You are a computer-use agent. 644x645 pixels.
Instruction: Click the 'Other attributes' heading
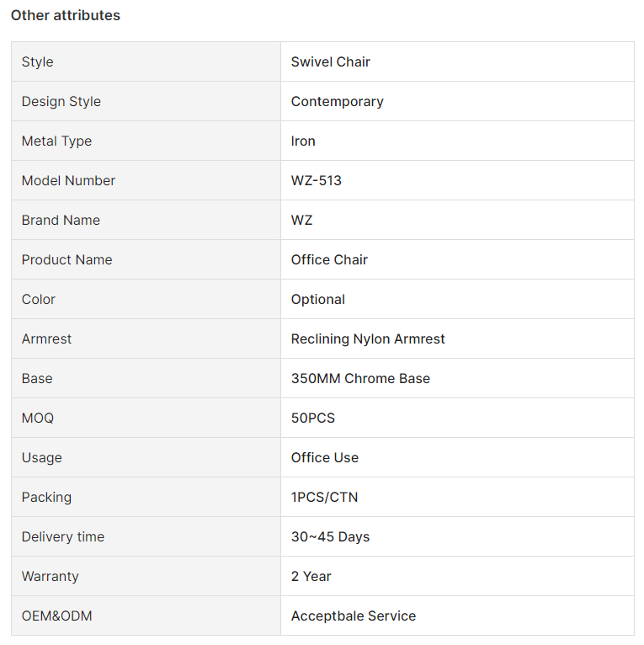click(66, 15)
